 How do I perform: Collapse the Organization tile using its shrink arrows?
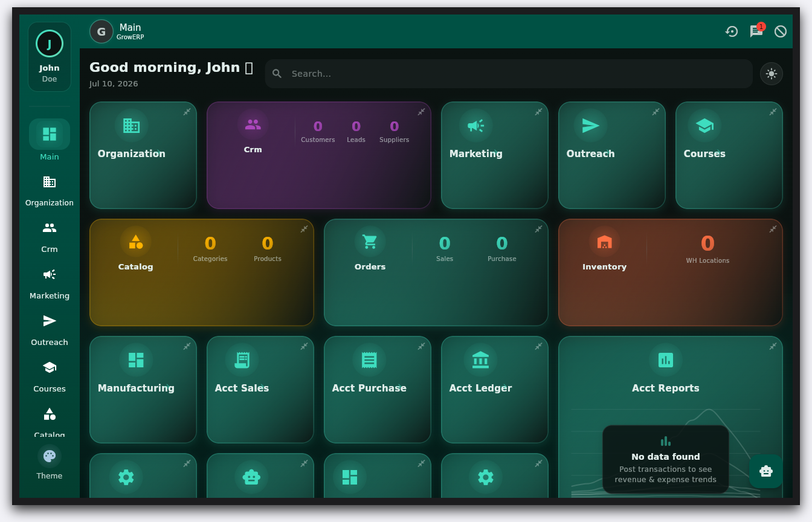(187, 112)
